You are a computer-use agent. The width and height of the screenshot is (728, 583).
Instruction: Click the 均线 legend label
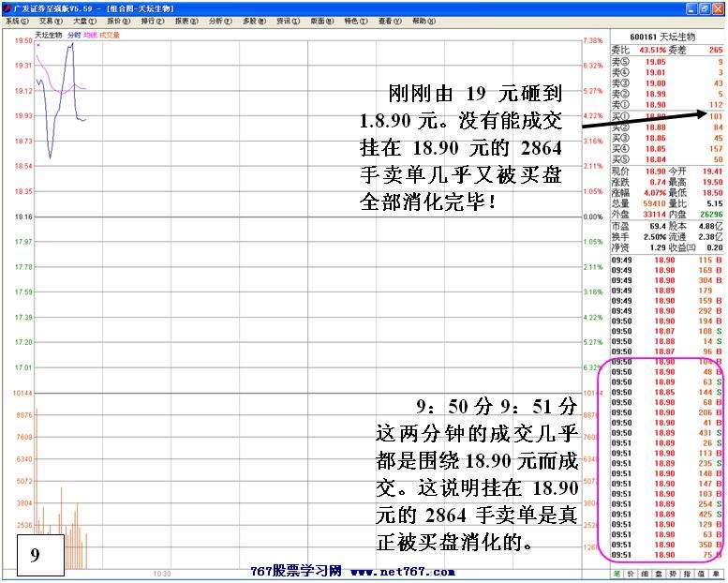90,35
